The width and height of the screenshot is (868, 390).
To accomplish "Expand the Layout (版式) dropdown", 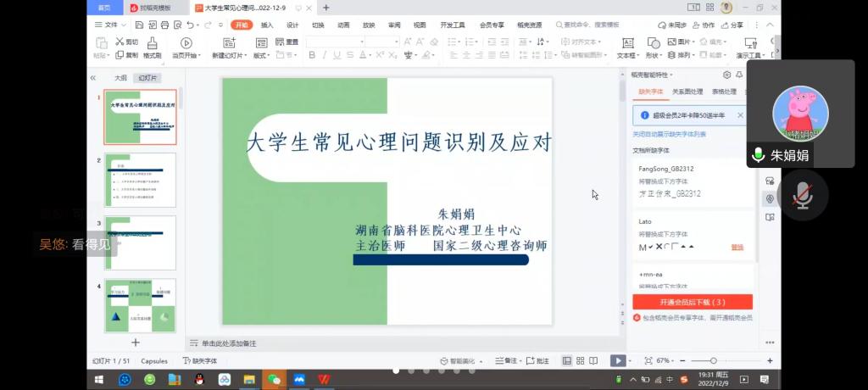I will (261, 55).
